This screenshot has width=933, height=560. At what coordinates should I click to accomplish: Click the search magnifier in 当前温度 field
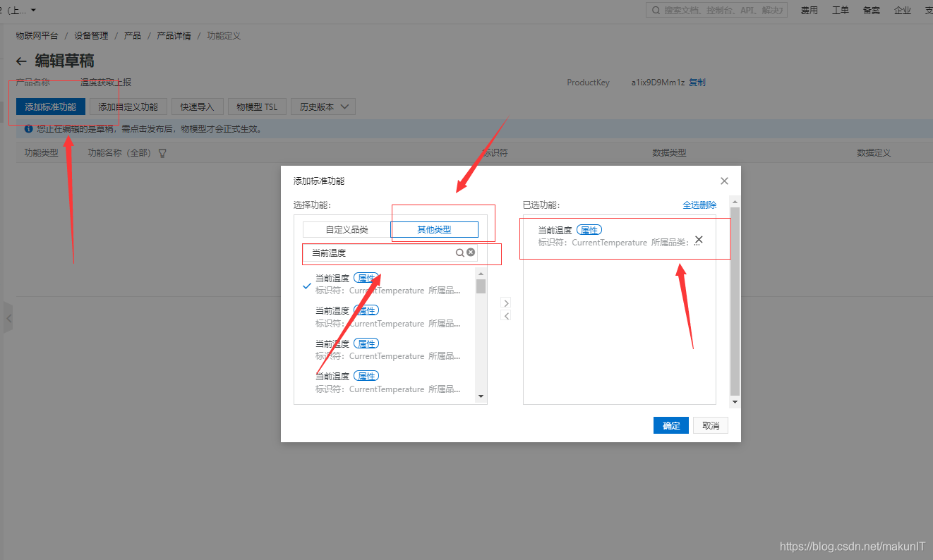tap(459, 252)
